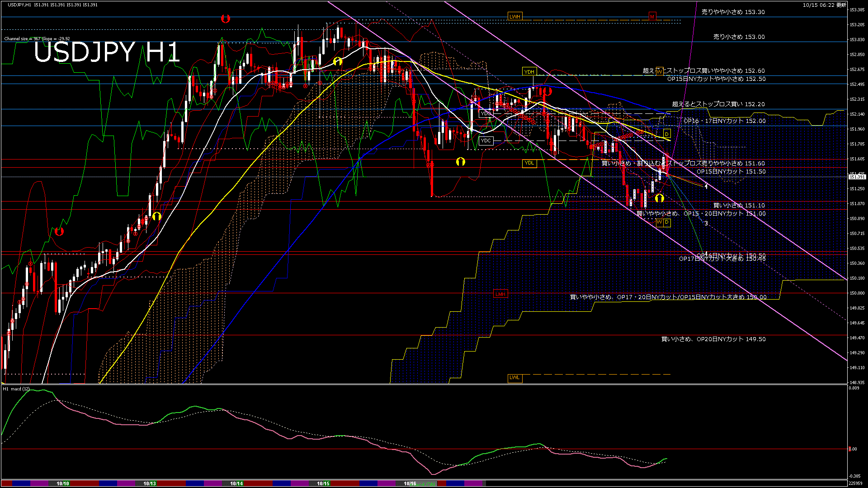Click the orange W box near 151.00 label
868x488 pixels.
pyautogui.click(x=659, y=222)
